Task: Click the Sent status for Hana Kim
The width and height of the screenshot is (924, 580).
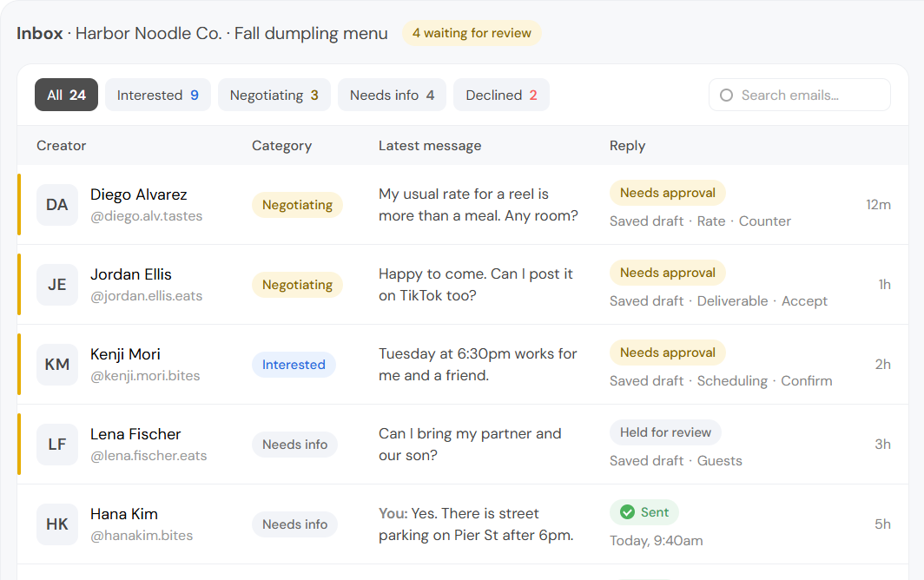Action: click(644, 512)
